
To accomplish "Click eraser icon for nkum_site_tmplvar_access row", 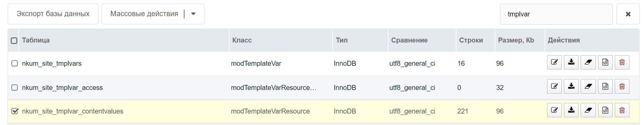I will coord(588,87).
